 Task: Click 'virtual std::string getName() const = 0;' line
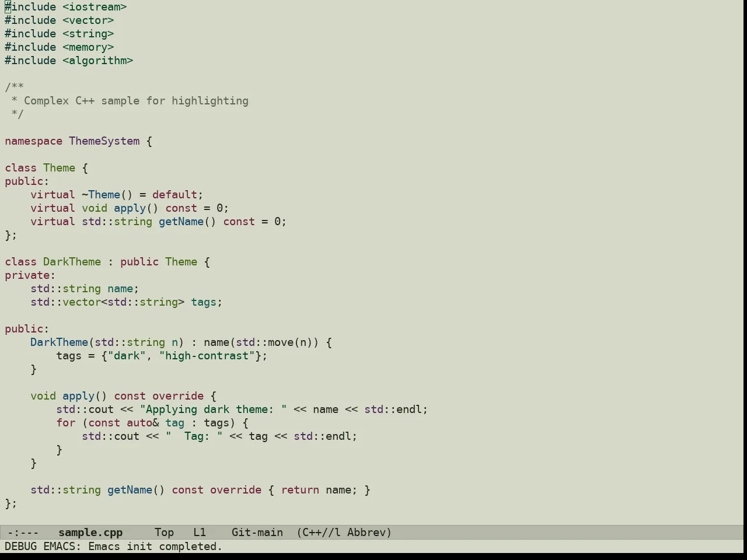pyautogui.click(x=159, y=222)
